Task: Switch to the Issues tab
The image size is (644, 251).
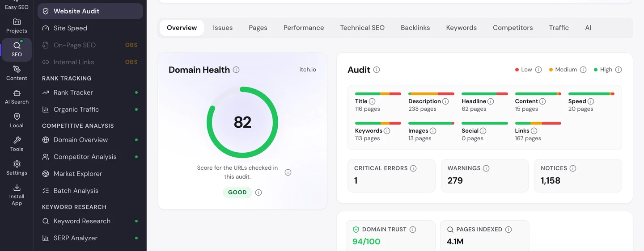Action: [x=223, y=28]
